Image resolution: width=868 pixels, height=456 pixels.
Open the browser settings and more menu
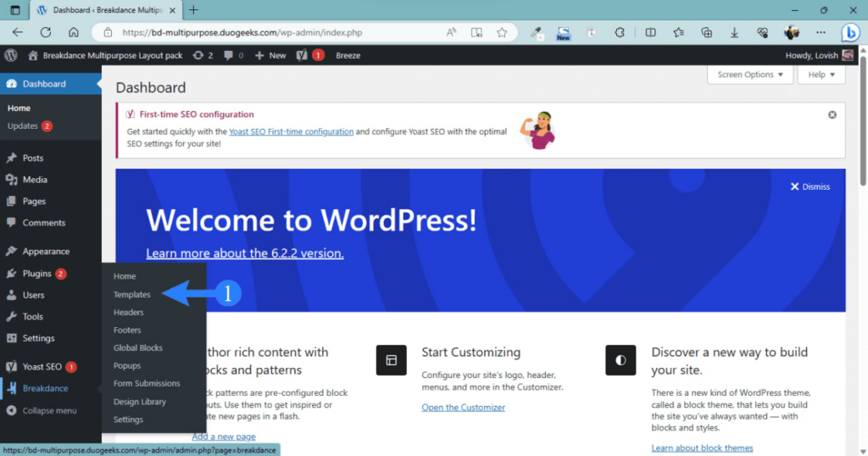(x=821, y=33)
